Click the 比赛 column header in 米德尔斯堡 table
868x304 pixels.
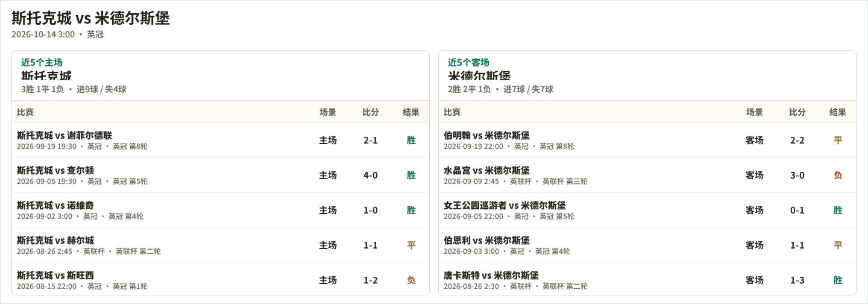452,112
